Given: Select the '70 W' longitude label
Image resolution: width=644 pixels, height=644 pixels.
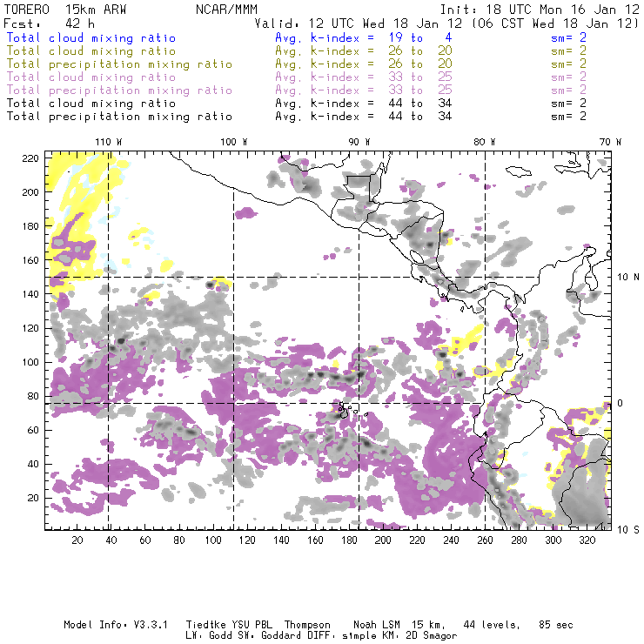Looking at the screenshot, I should tap(610, 142).
